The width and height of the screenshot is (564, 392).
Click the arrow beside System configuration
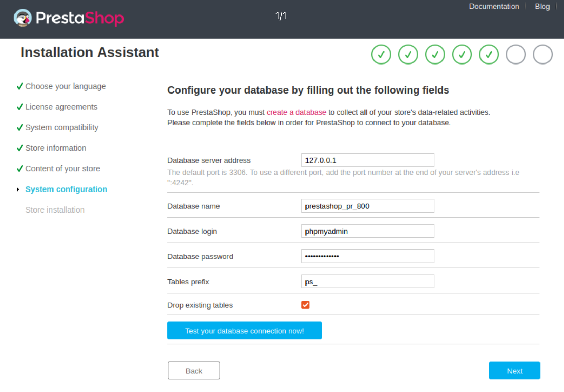click(18, 189)
